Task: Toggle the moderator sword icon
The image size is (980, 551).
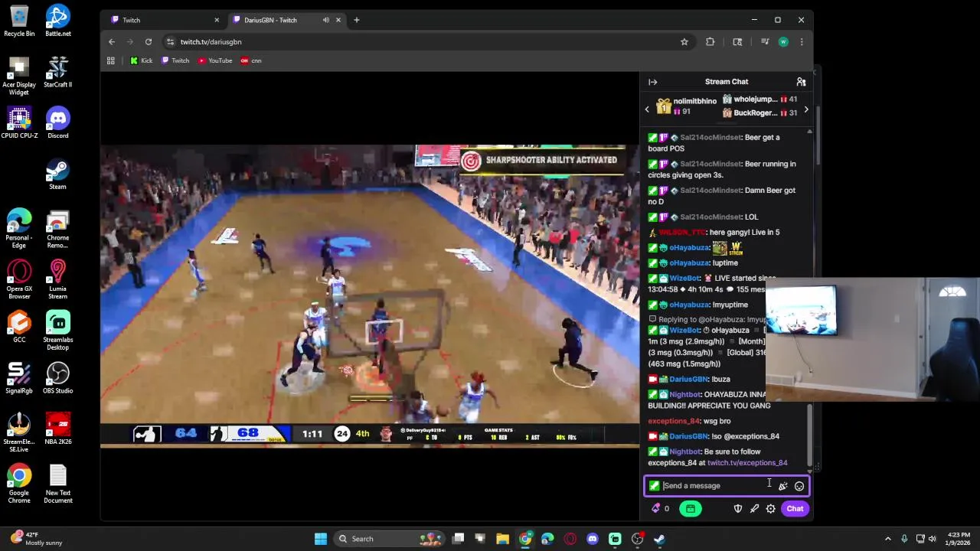Action: (754, 508)
